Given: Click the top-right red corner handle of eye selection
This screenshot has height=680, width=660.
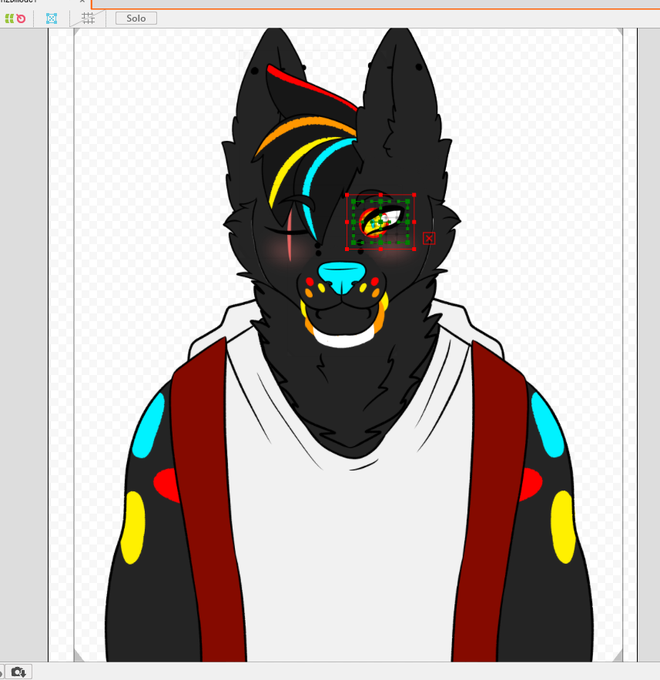Looking at the screenshot, I should click(x=414, y=195).
